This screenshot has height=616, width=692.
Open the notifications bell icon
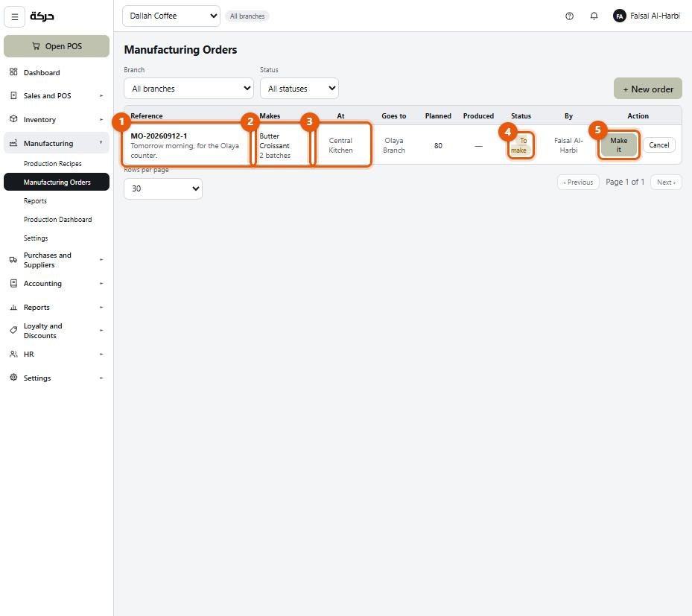[594, 16]
